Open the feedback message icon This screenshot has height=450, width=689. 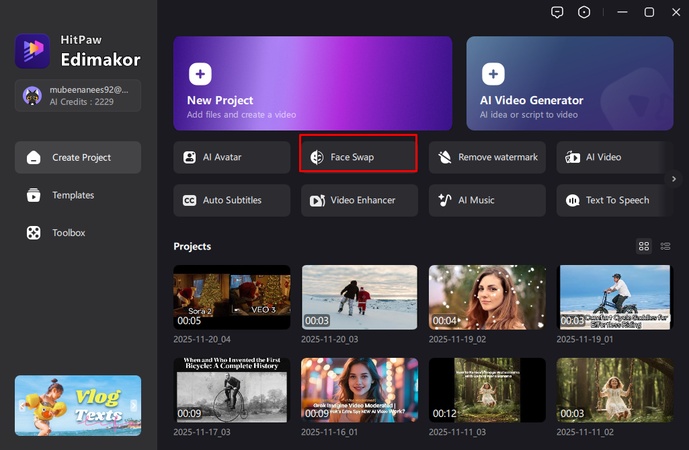click(558, 12)
